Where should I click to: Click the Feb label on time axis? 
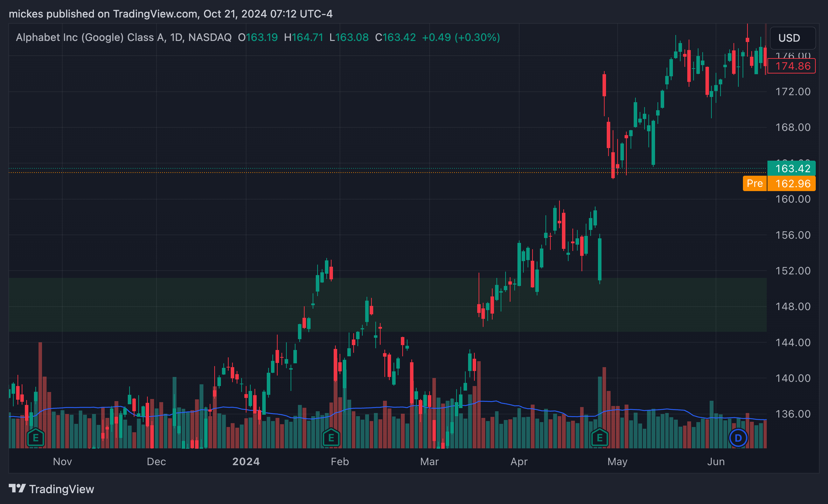tap(340, 462)
